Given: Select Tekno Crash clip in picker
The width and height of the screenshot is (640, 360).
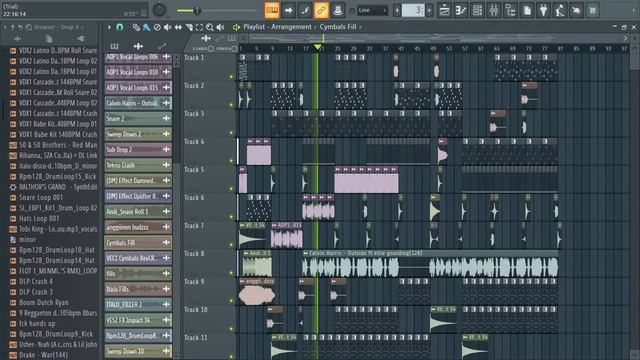Looking at the screenshot, I should [138, 165].
